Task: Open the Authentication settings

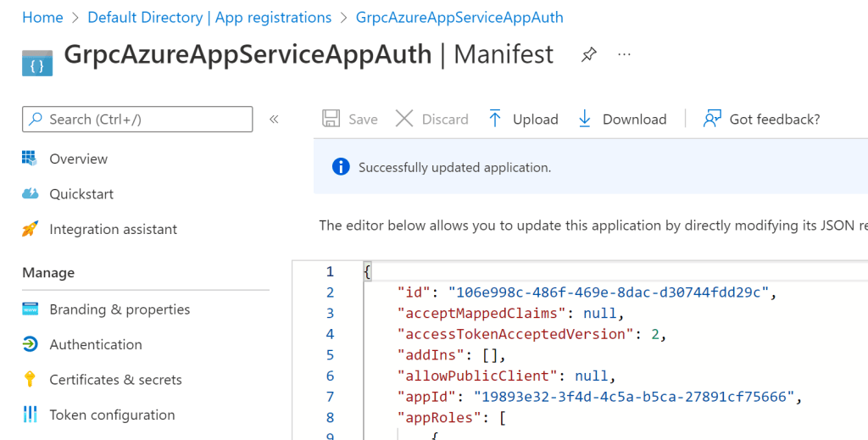Action: 96,344
